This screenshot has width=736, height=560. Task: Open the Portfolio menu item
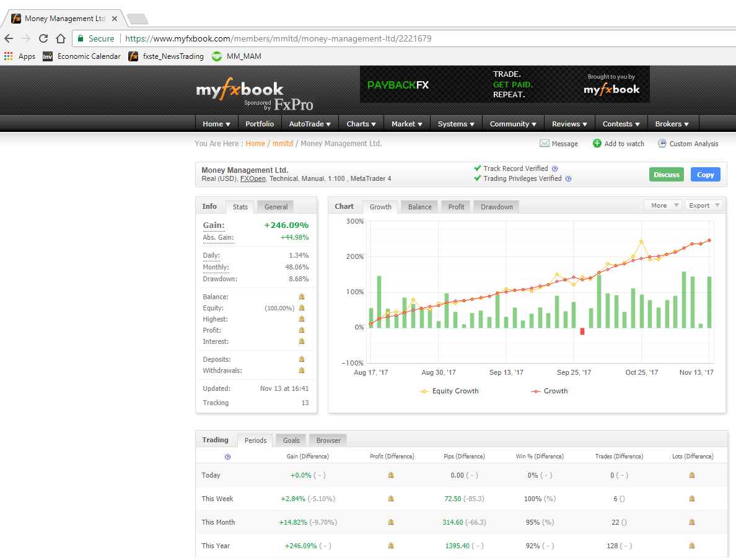(x=260, y=124)
